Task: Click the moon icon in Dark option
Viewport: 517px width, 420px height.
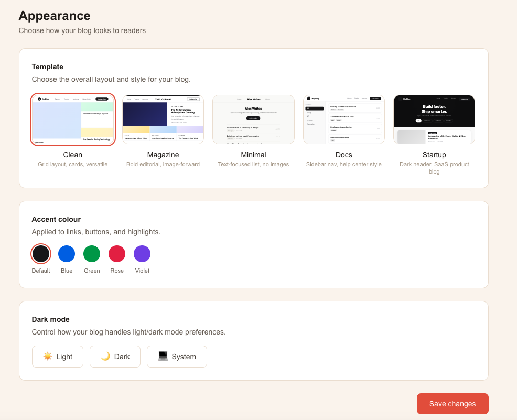Action: (105, 357)
